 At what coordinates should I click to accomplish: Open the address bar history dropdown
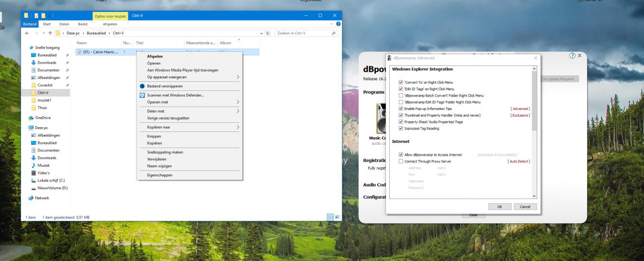261,33
